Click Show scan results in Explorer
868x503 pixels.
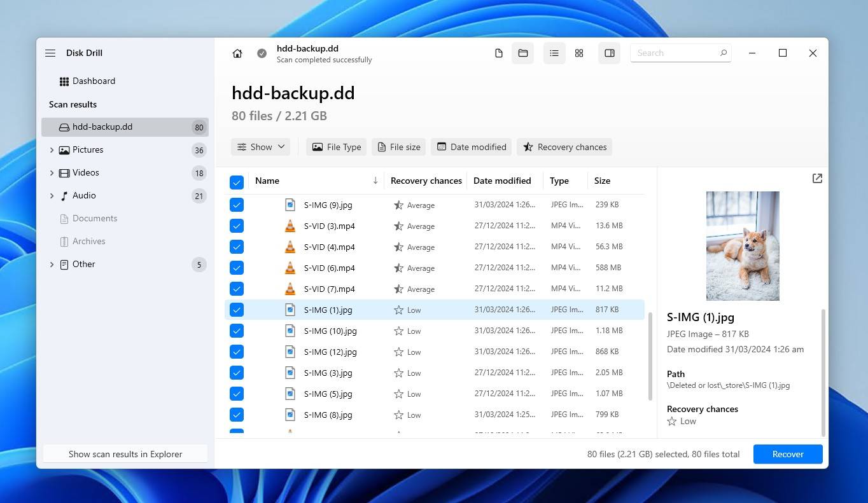(125, 453)
